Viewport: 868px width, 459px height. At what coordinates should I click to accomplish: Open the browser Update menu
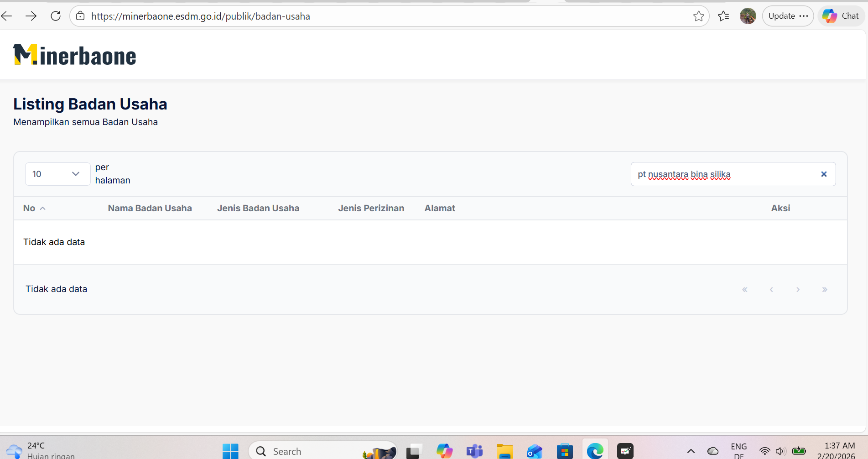[788, 16]
